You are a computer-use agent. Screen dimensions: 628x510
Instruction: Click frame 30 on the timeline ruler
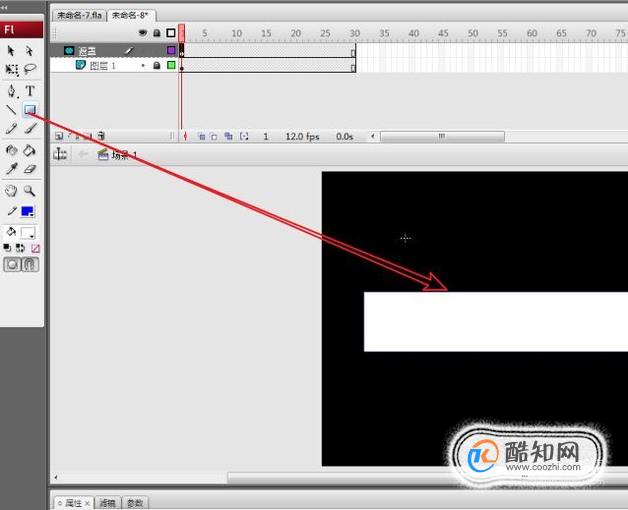354,33
